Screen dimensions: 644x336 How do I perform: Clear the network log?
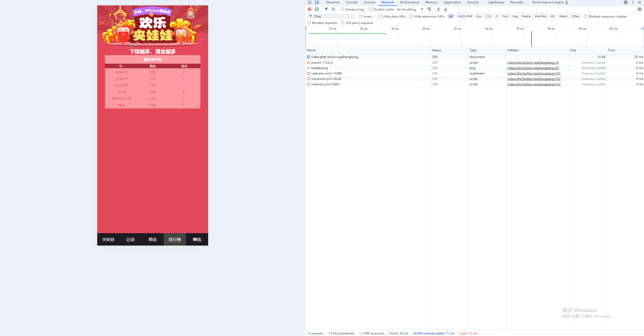pos(317,9)
